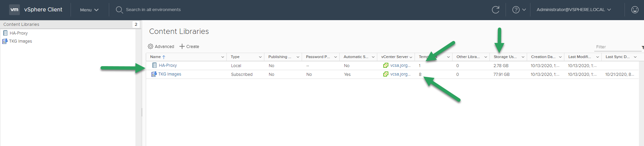Click the TKG Images row subscribed icon
Screen dimensions: 644x146
tap(154, 74)
